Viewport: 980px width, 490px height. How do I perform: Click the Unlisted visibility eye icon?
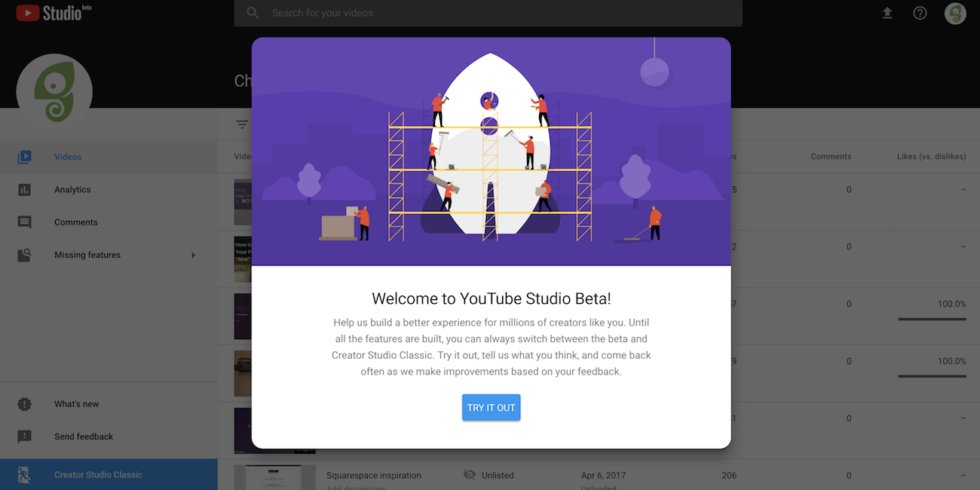click(470, 475)
